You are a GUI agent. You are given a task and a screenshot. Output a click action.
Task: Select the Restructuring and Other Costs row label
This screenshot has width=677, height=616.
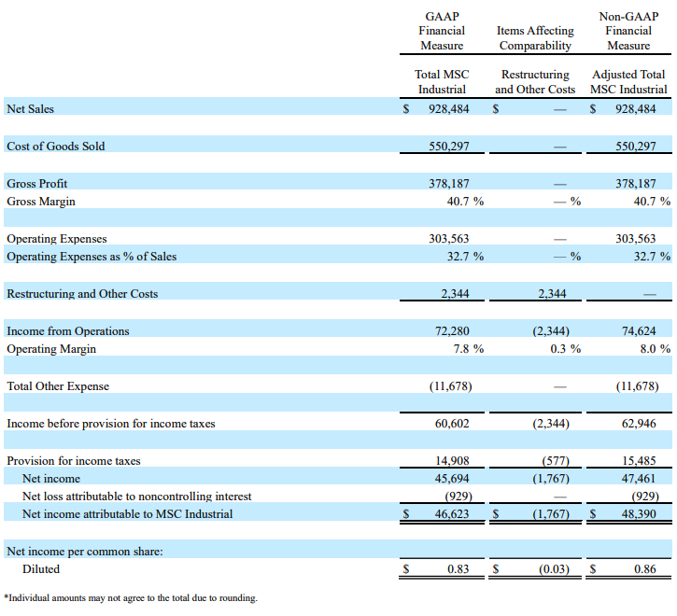click(x=82, y=294)
